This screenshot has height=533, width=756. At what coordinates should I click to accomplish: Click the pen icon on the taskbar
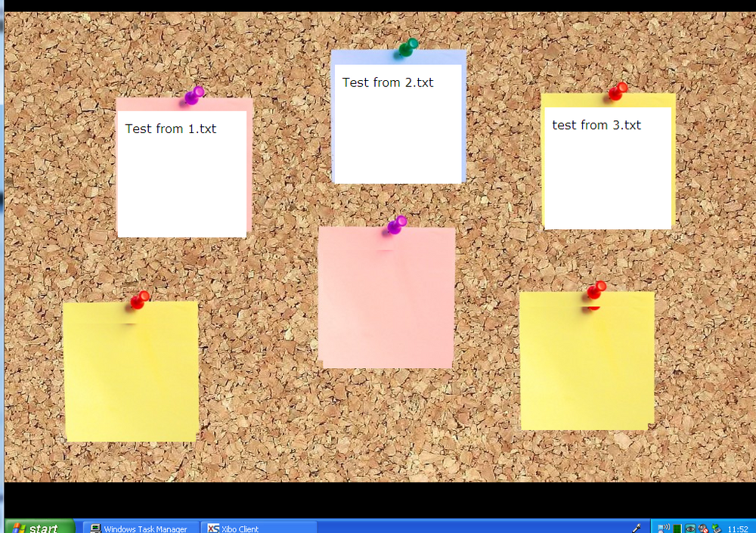click(x=637, y=528)
